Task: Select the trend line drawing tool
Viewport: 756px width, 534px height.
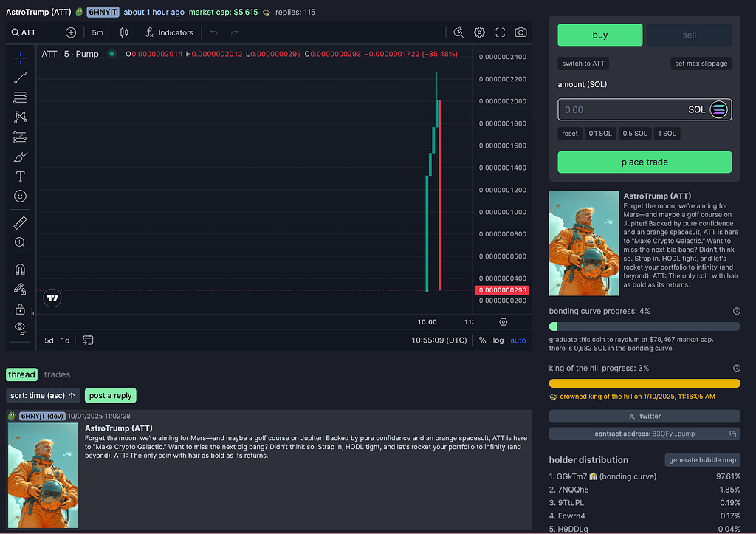Action: coord(20,78)
